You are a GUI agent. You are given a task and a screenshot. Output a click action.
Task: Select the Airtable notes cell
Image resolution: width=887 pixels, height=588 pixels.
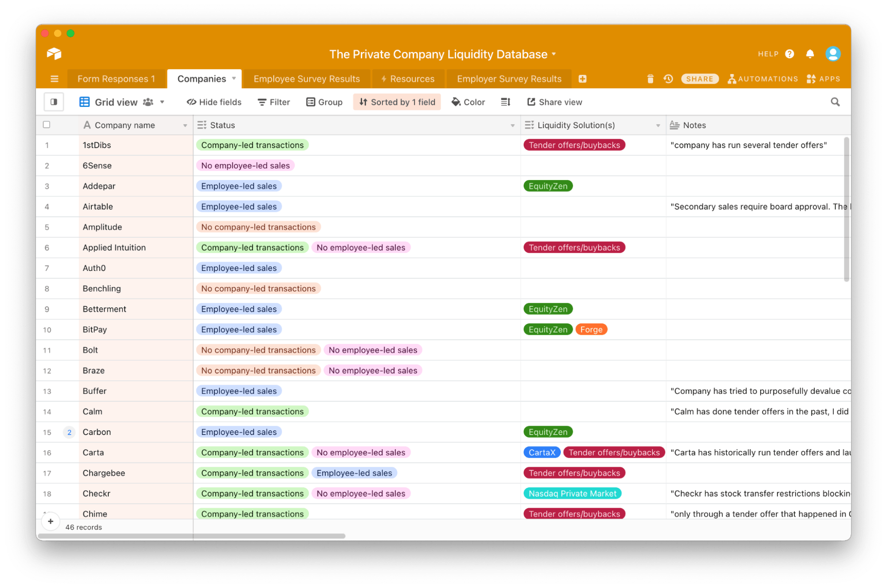[758, 207]
